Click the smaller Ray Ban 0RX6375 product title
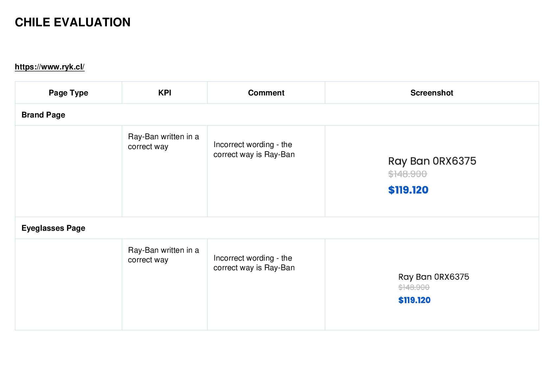554x392 pixels. point(434,277)
